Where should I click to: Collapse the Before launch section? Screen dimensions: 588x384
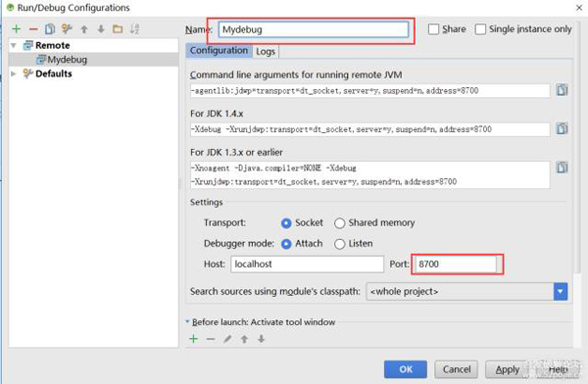(x=187, y=321)
